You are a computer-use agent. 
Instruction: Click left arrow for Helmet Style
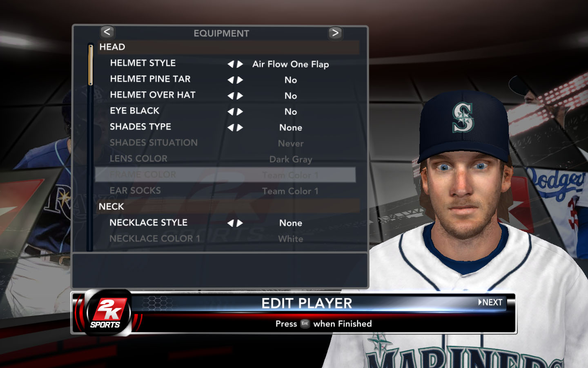pyautogui.click(x=231, y=64)
